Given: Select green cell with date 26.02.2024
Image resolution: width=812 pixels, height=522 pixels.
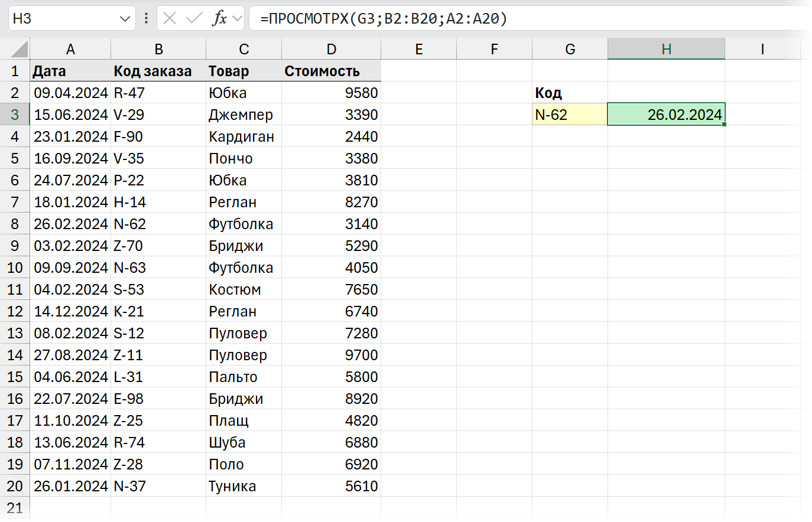Looking at the screenshot, I should coord(666,115).
